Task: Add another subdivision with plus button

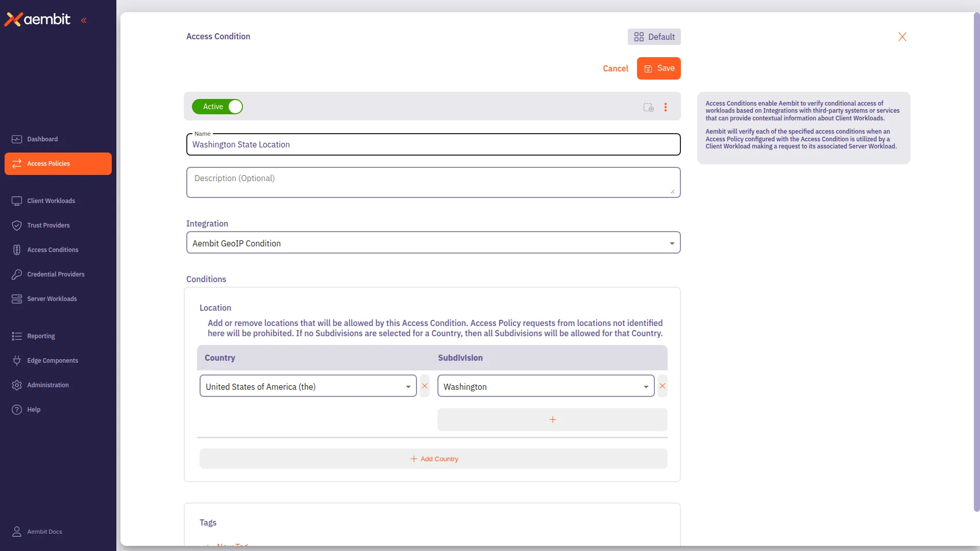Action: point(552,419)
